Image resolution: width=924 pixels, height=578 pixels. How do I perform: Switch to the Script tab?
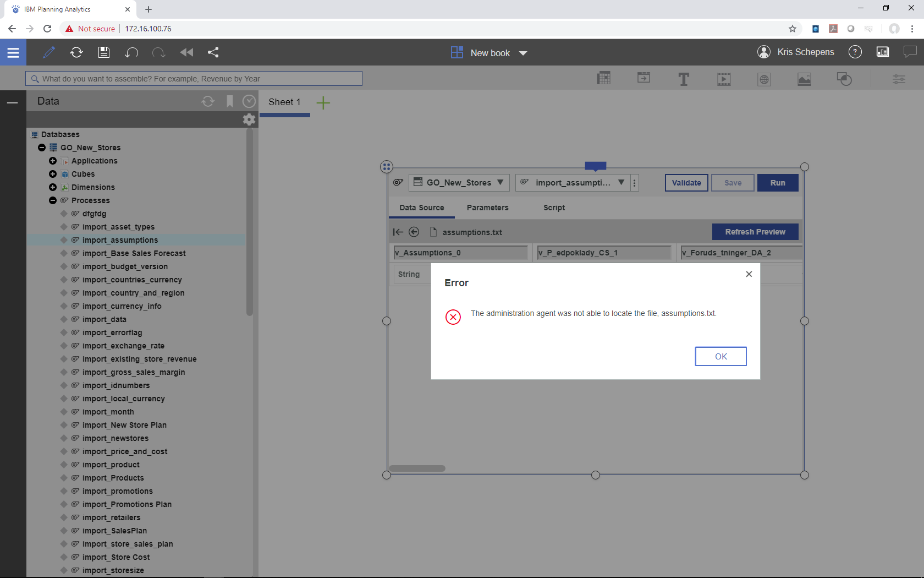point(554,208)
